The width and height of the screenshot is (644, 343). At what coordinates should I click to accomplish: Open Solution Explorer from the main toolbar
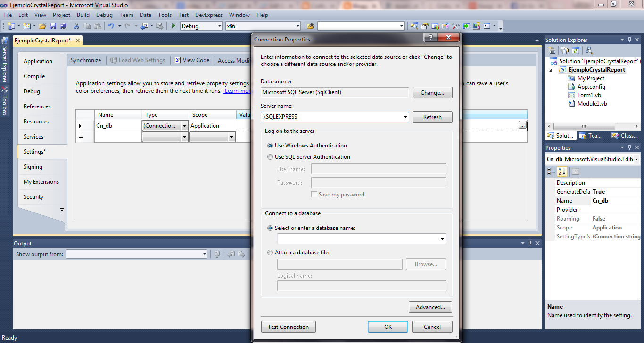[414, 26]
